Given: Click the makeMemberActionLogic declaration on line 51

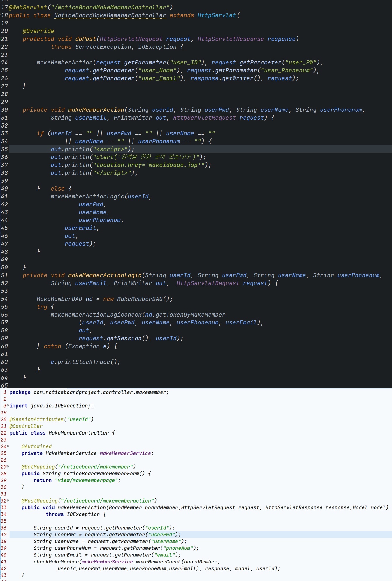Looking at the screenshot, I should tap(105, 275).
